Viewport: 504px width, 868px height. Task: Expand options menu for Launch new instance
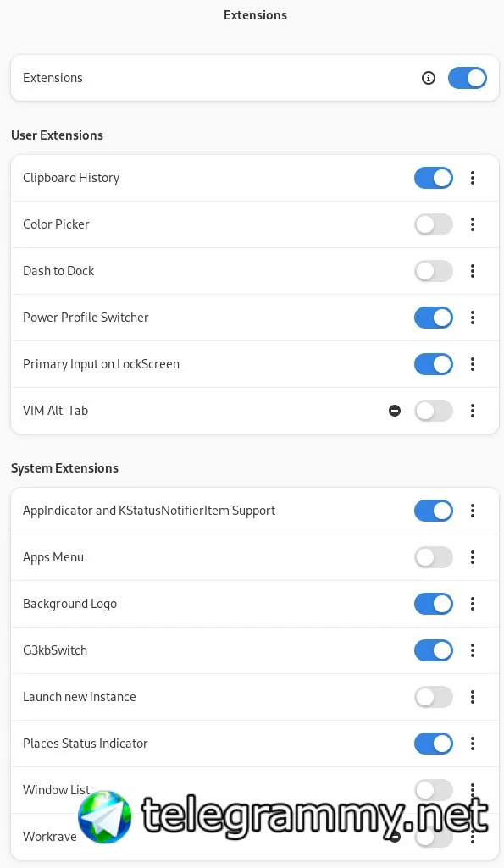click(473, 697)
